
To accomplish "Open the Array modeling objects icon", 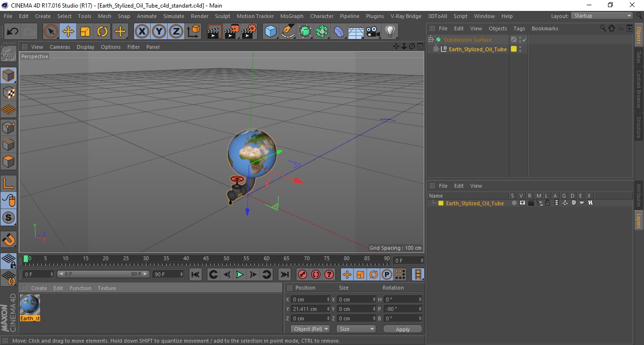I will click(322, 32).
